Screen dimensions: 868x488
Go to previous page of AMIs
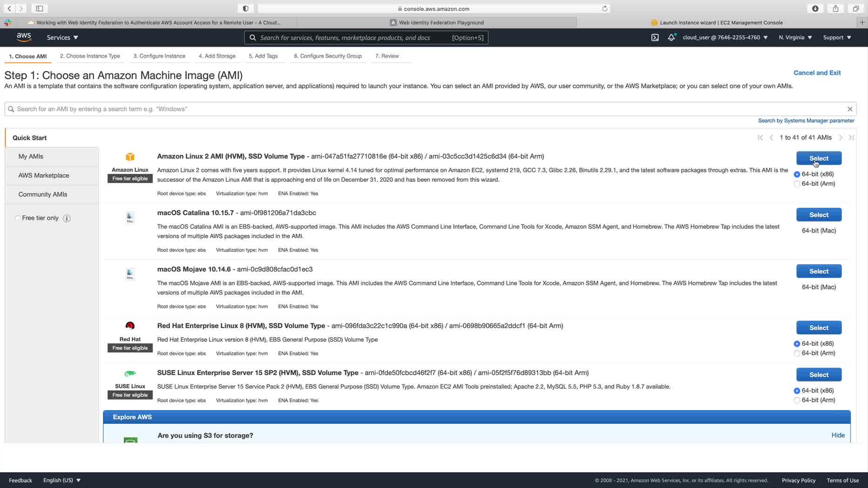(x=771, y=138)
